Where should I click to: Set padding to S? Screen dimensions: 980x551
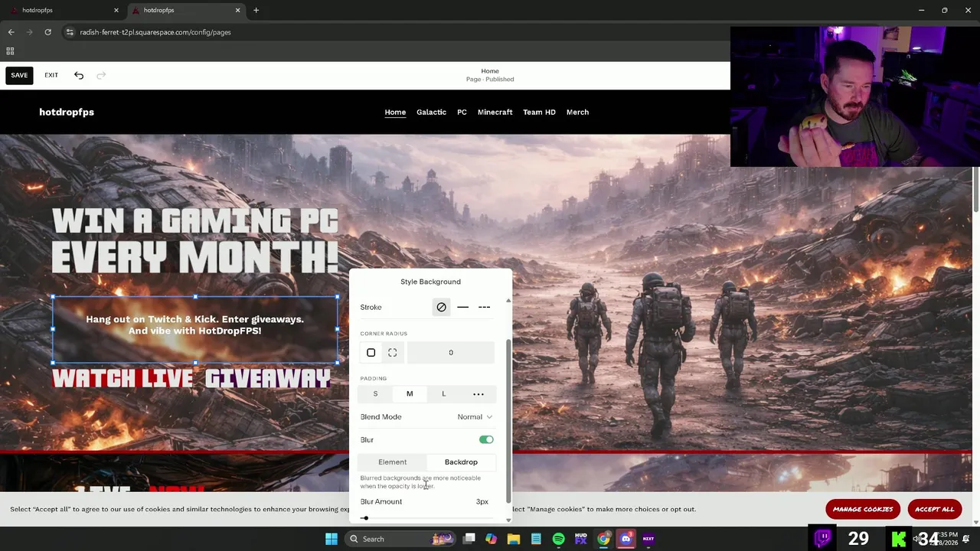[x=375, y=394]
